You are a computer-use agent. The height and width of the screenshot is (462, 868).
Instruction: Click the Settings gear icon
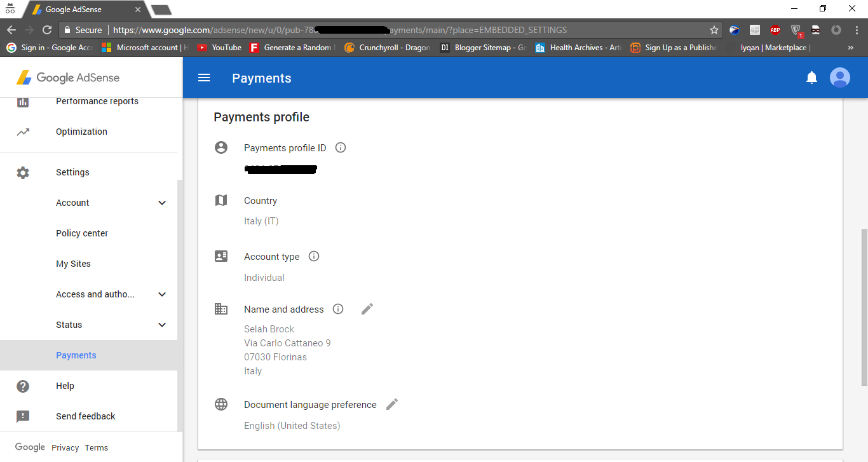23,172
